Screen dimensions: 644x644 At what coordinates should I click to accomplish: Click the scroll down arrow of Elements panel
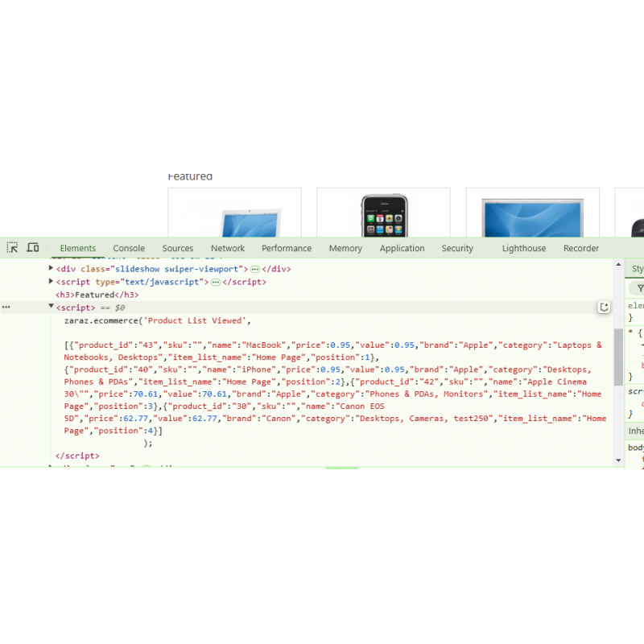pos(618,460)
